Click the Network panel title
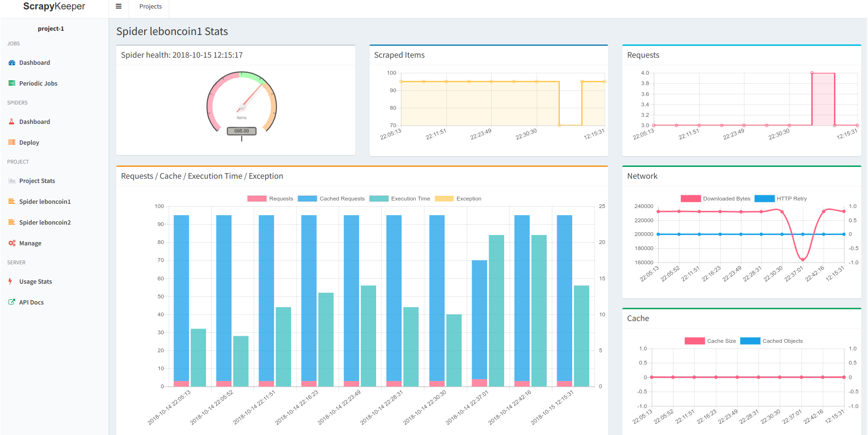The width and height of the screenshot is (868, 435). 642,176
